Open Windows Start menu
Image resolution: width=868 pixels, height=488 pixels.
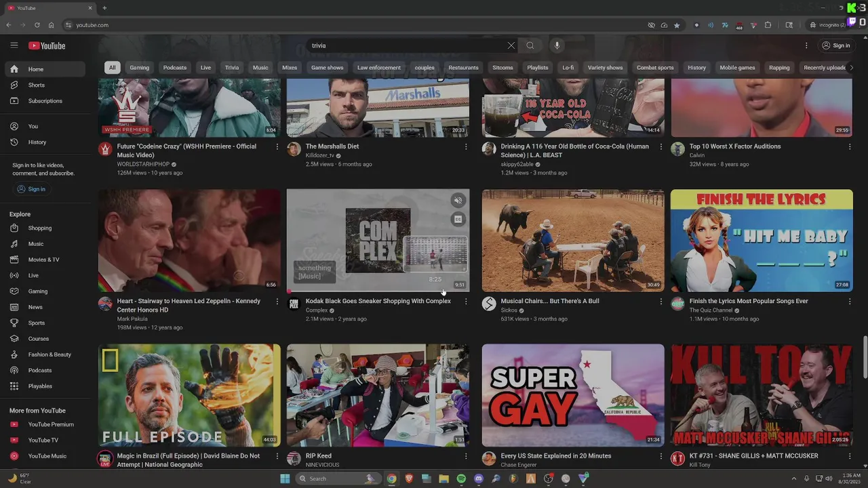tap(285, 479)
